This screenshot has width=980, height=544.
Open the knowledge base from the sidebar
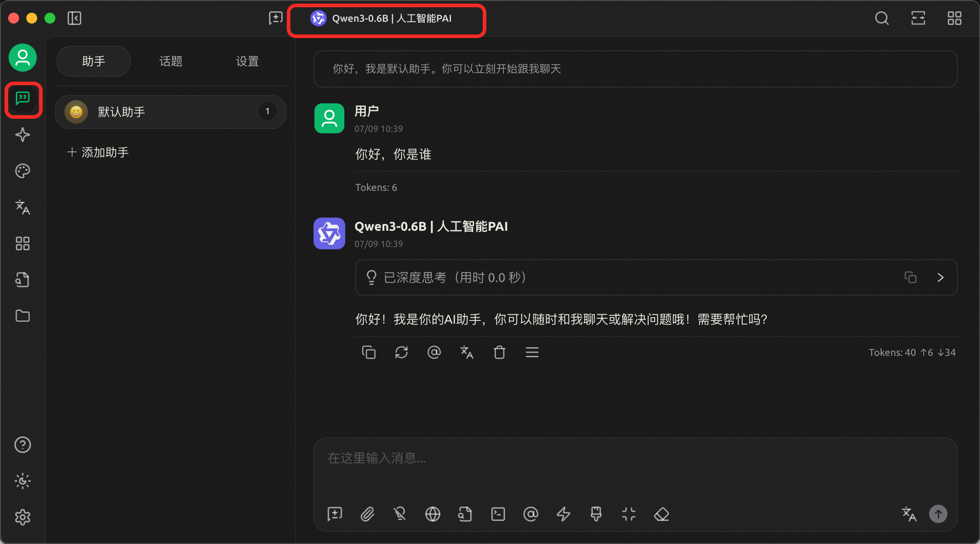tap(23, 280)
